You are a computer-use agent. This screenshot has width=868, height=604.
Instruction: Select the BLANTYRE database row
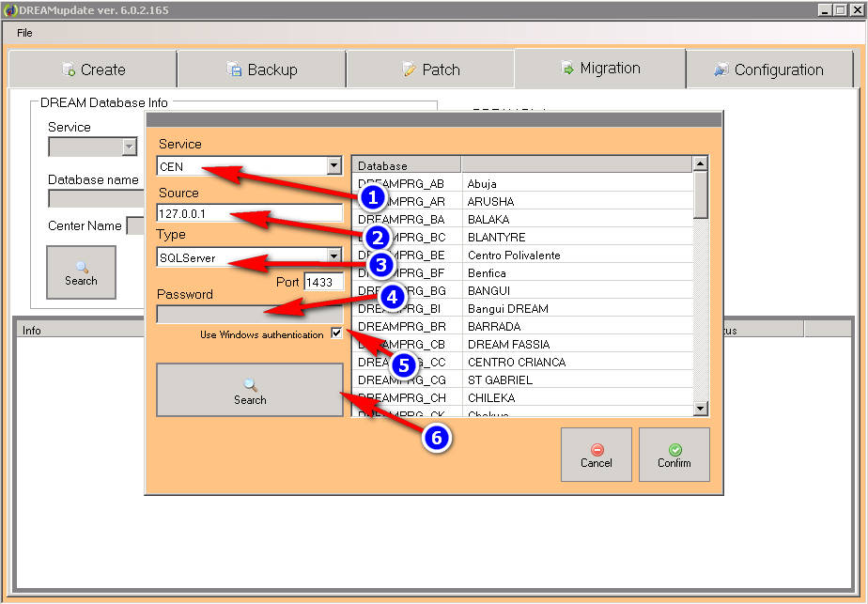click(522, 237)
